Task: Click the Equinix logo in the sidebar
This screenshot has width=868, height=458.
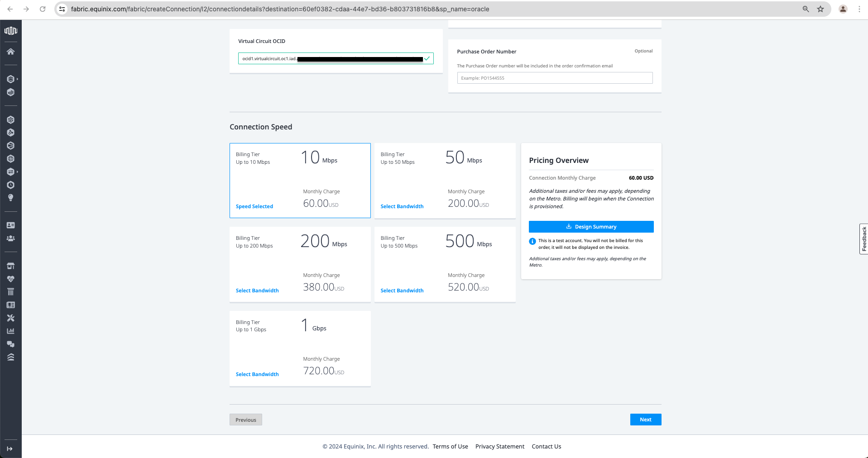Action: pos(10,31)
